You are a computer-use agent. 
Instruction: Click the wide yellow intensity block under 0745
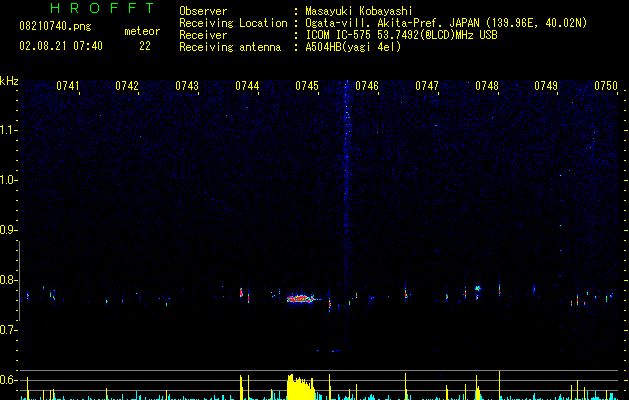301,387
